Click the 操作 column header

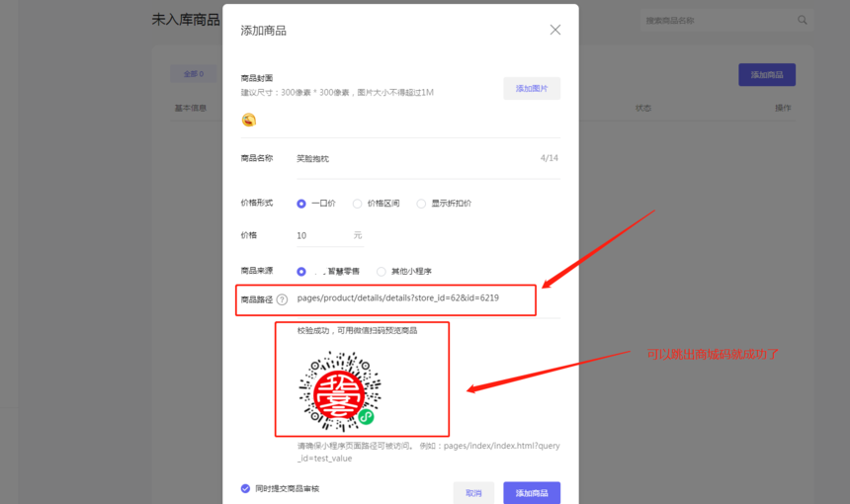click(783, 108)
